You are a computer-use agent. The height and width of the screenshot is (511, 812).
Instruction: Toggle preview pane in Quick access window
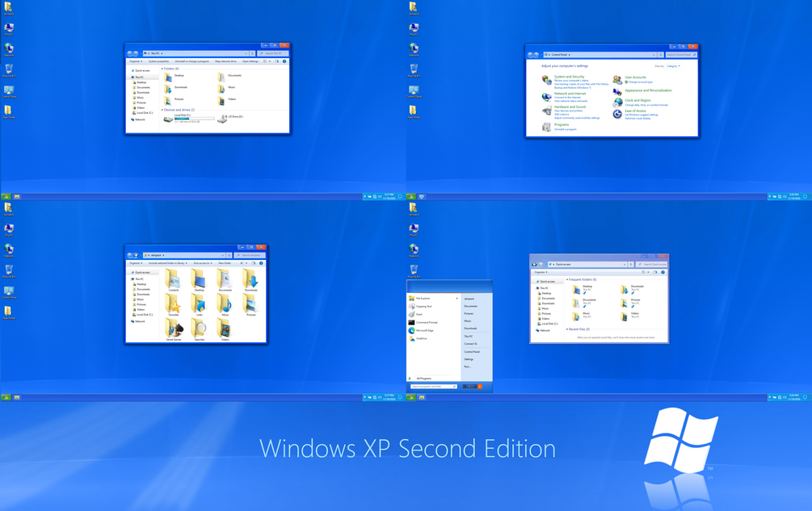tap(655, 272)
